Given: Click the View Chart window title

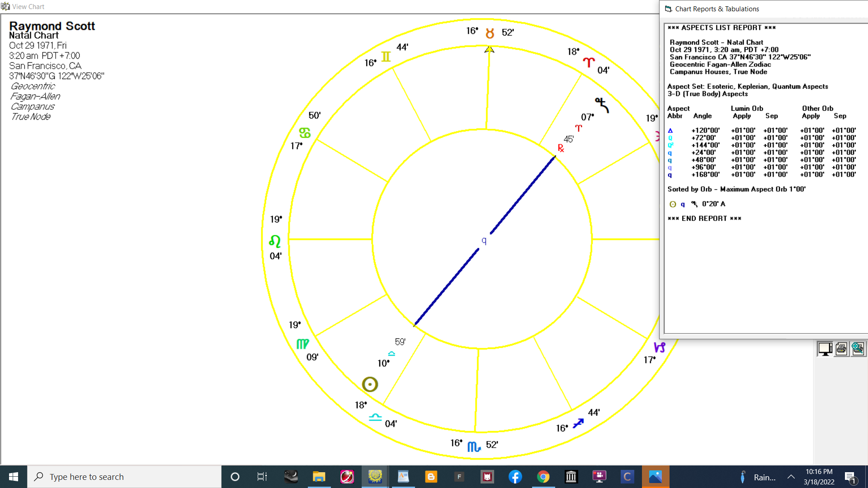Looking at the screenshot, I should (x=28, y=7).
